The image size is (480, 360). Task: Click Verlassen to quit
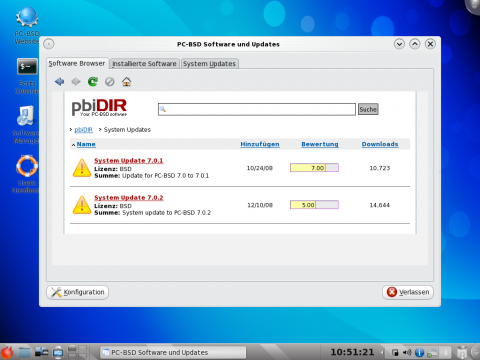(x=408, y=292)
